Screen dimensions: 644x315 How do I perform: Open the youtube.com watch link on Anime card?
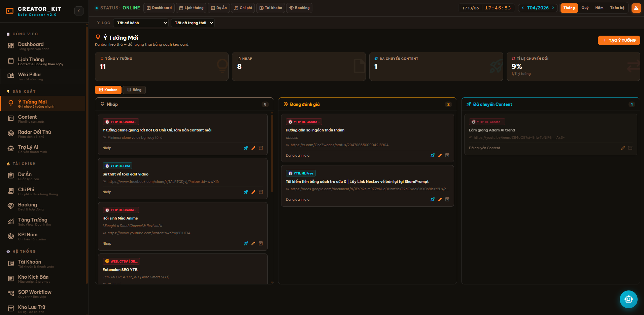click(x=149, y=233)
